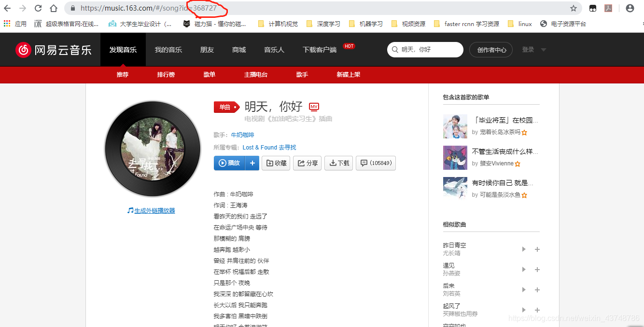The width and height of the screenshot is (644, 327).
Task: Open the 下载客户端 tab
Action: click(320, 50)
